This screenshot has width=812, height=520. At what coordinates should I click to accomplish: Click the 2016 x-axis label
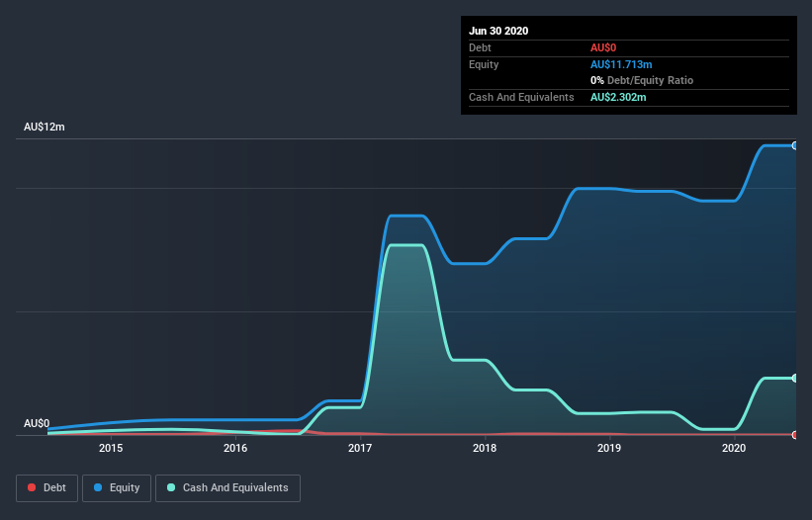click(x=235, y=448)
